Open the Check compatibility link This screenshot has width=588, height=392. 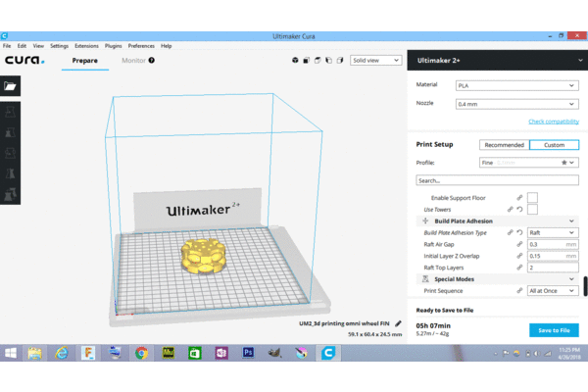click(x=554, y=122)
